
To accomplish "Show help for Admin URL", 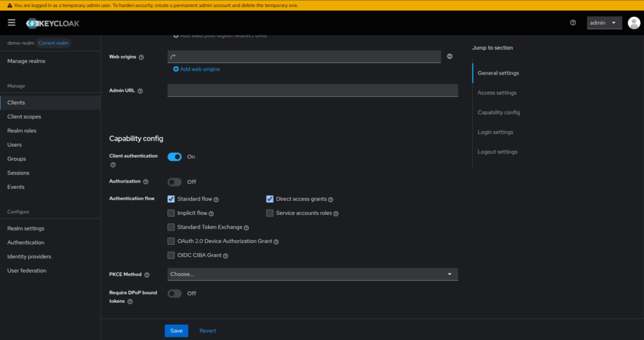I will pyautogui.click(x=140, y=91).
